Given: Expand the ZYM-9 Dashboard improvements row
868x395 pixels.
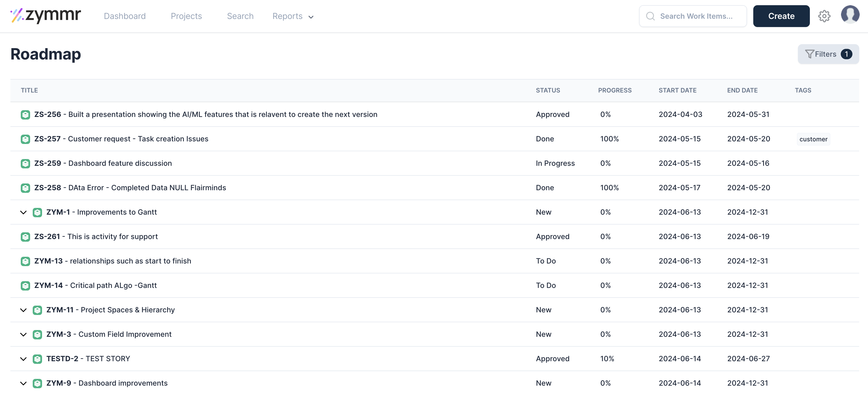Looking at the screenshot, I should click(23, 384).
